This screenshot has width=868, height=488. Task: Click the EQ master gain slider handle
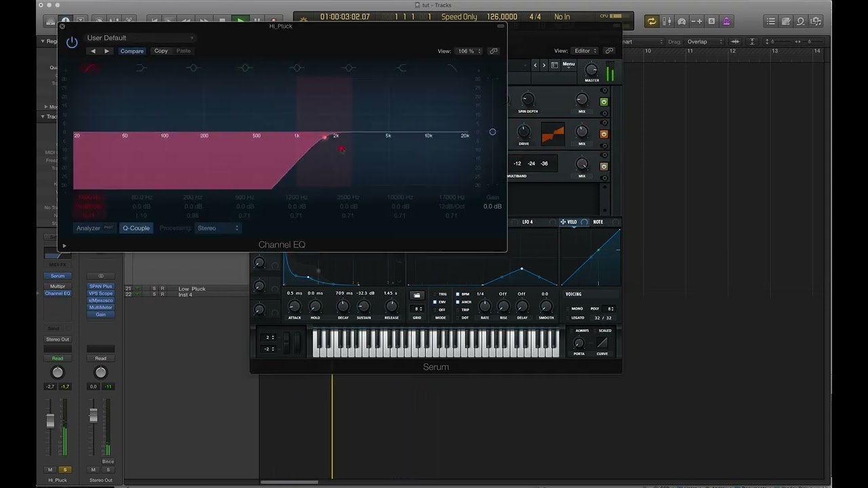click(x=492, y=131)
